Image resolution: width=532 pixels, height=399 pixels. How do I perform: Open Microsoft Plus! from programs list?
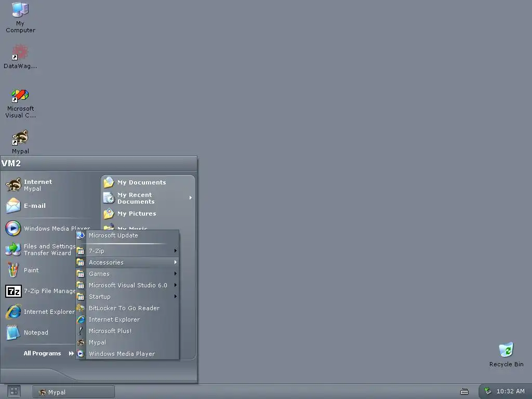pos(127,331)
